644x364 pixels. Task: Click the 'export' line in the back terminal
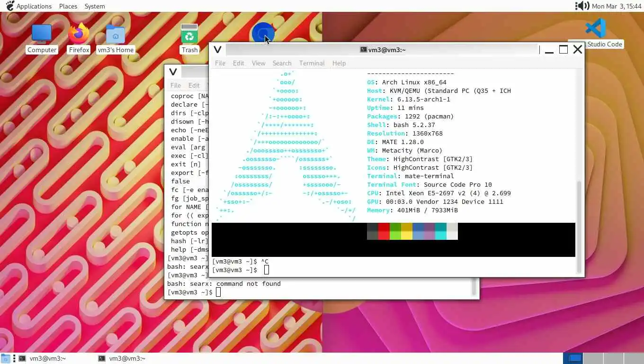click(189, 173)
